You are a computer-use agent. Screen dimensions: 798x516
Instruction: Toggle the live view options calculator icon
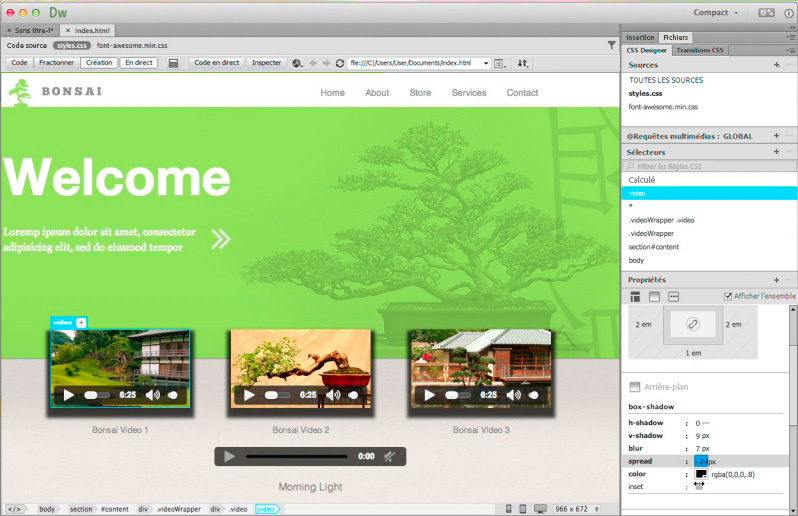[x=174, y=63]
